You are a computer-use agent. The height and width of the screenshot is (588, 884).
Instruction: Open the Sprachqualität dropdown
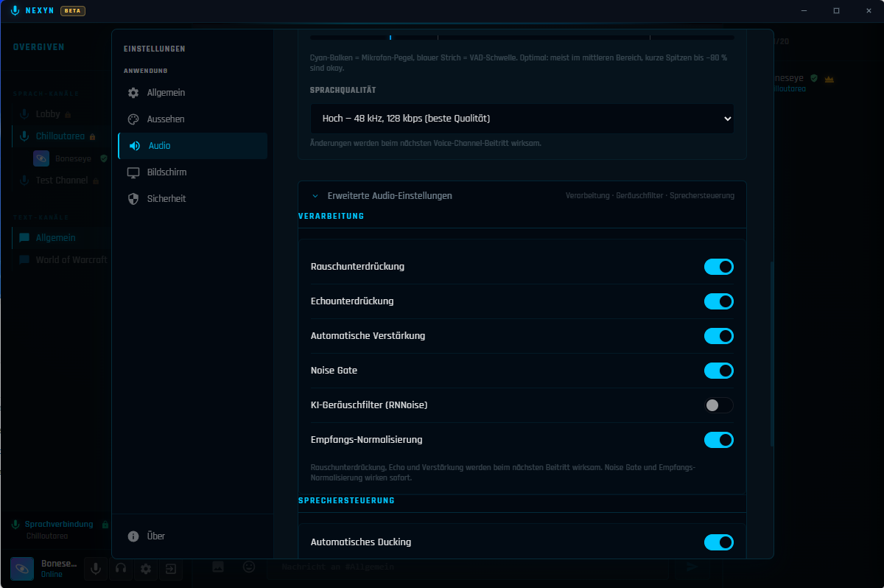tap(522, 119)
